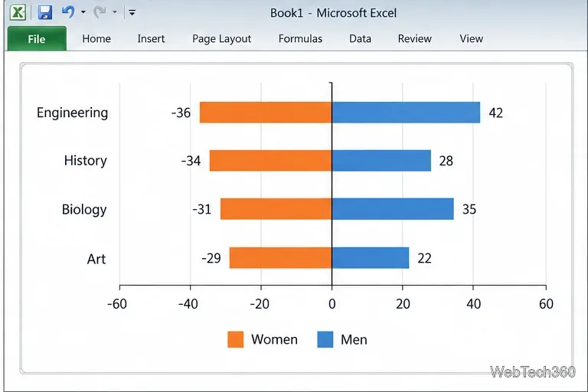588x392 pixels.
Task: Select the -36 data label
Action: tap(181, 113)
